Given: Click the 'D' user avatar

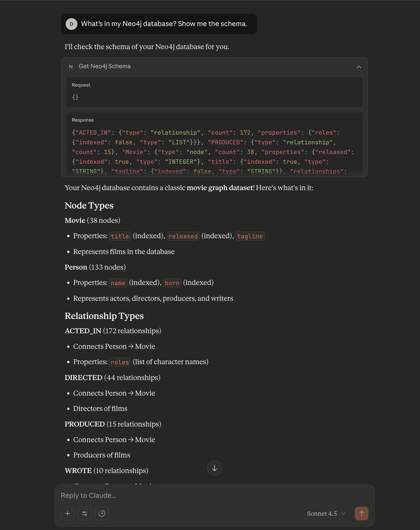Looking at the screenshot, I should click(x=72, y=24).
